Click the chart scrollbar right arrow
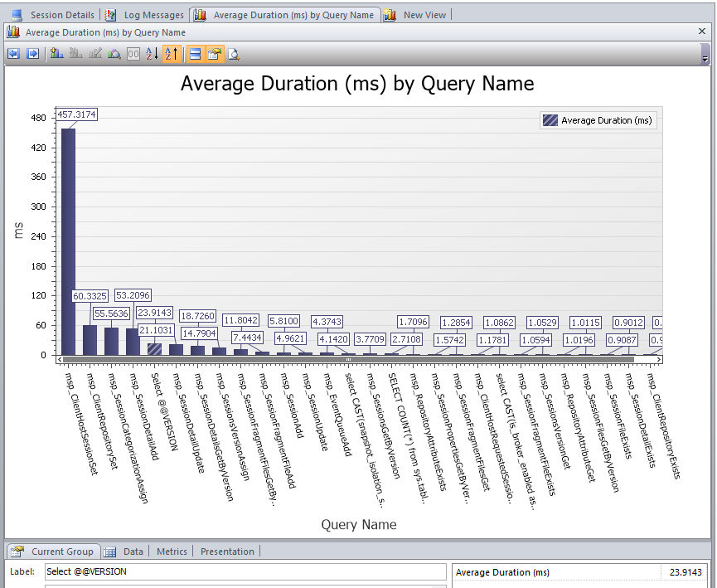 point(658,360)
